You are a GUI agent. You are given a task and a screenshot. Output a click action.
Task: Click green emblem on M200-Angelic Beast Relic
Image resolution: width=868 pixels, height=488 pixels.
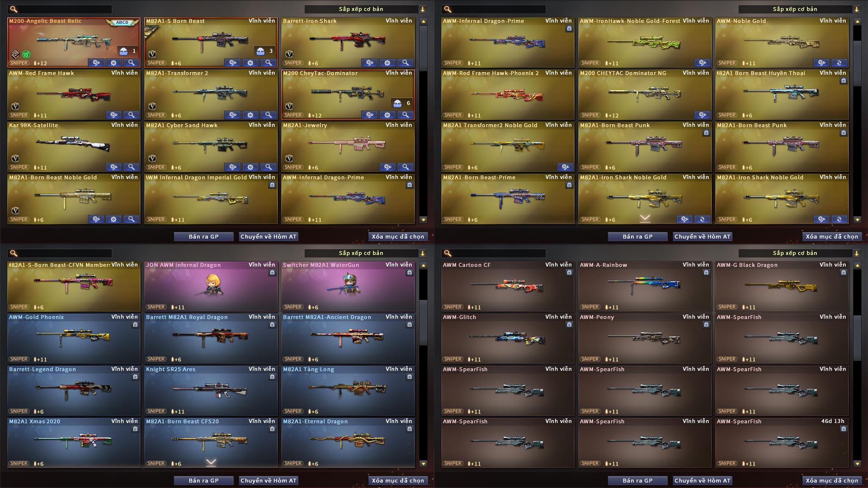coord(26,54)
